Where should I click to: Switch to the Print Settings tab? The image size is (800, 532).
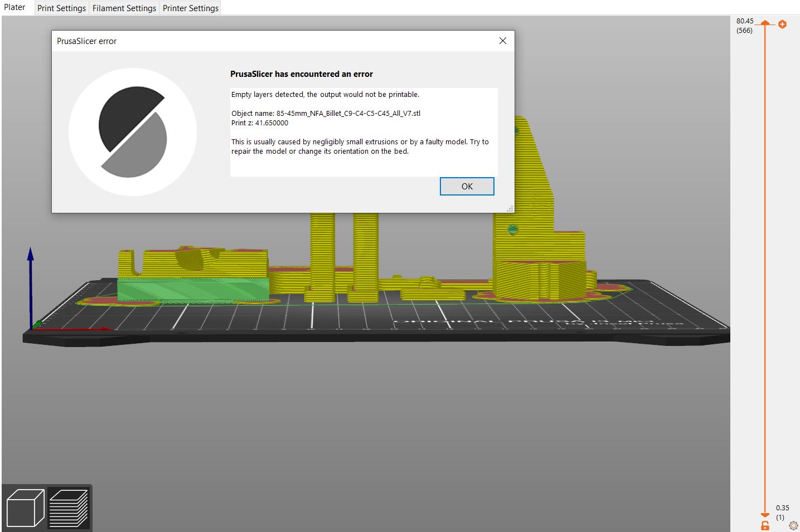tap(61, 8)
